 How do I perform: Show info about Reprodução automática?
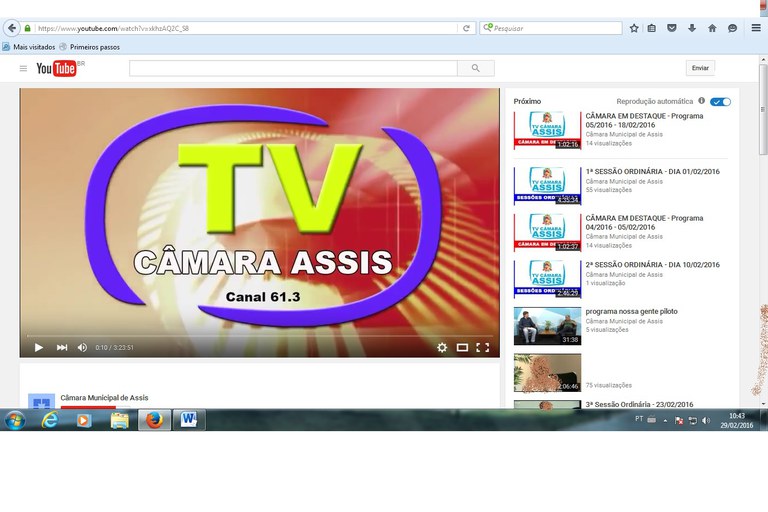pos(701,101)
